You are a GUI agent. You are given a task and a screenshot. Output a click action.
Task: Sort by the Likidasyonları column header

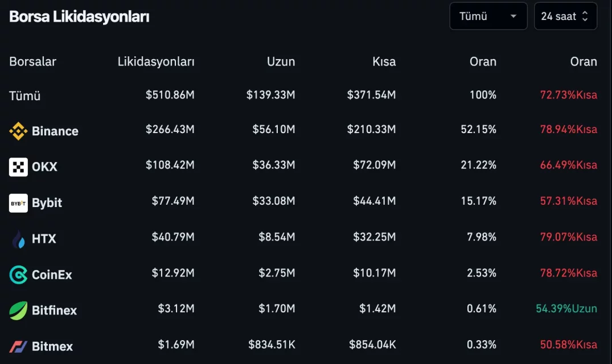155,61
